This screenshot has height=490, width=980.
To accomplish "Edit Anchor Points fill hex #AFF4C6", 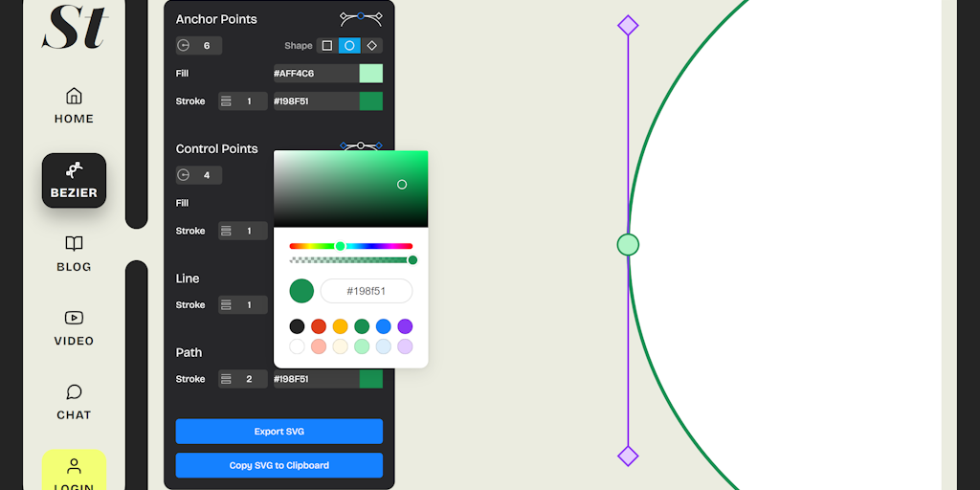I will click(316, 73).
